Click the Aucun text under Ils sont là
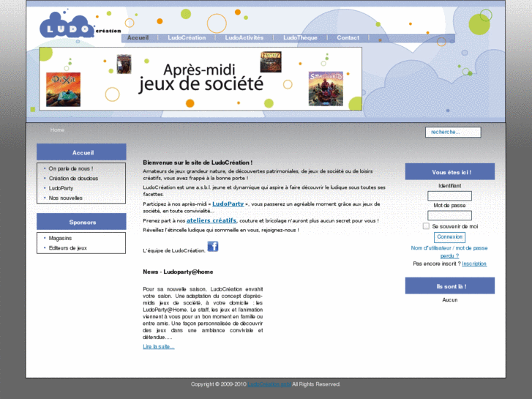The height and width of the screenshot is (399, 532). click(449, 300)
